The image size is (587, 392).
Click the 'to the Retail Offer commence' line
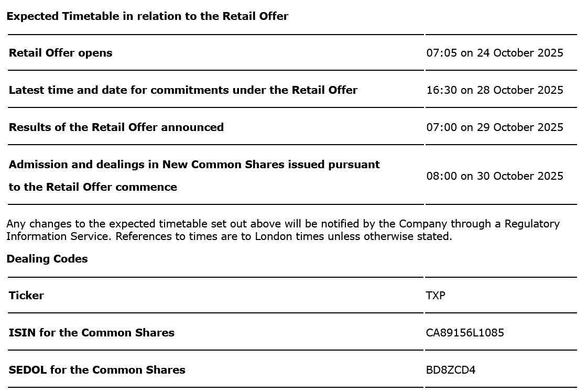[x=93, y=187]
